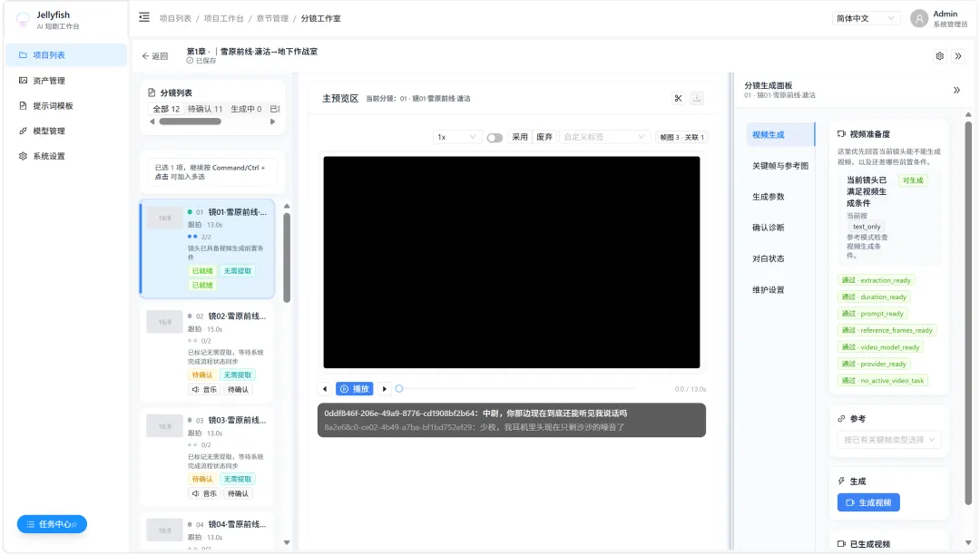Step to next frame arrow

385,389
